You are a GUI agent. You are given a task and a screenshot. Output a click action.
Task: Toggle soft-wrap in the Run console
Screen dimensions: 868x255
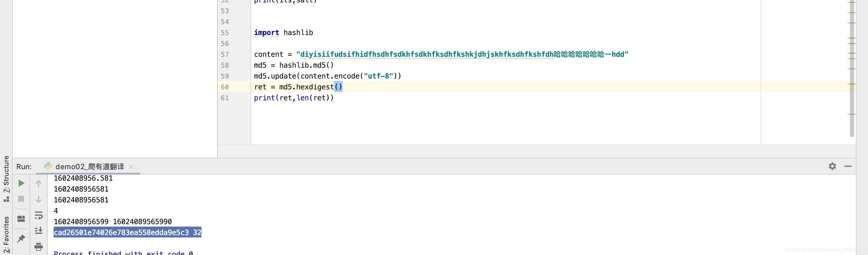click(39, 215)
